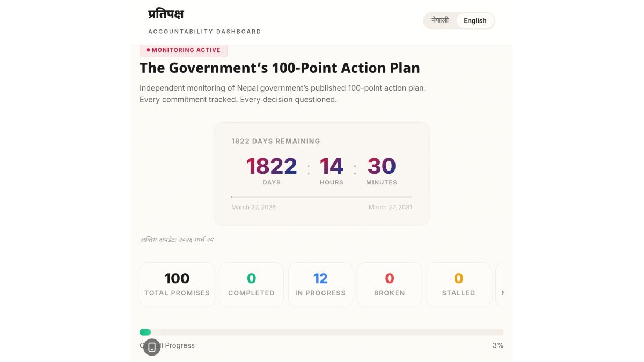
Task: Show promises in the Broken card
Action: click(x=390, y=285)
